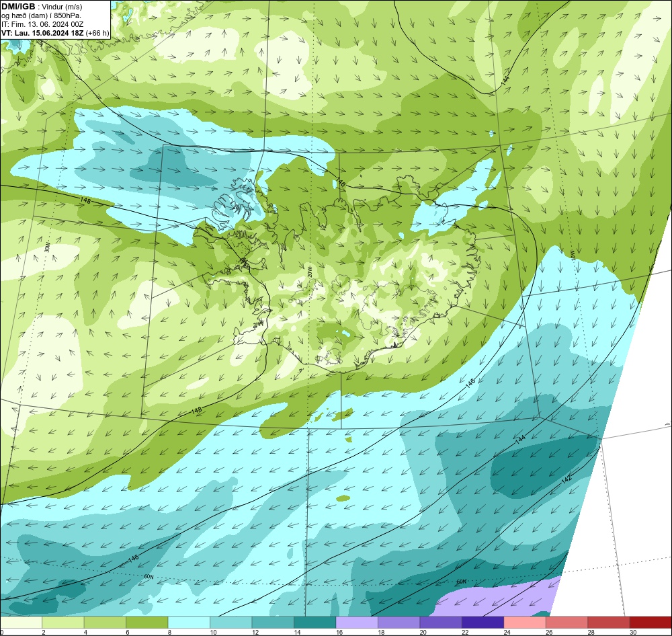The width and height of the screenshot is (672, 636).
Task: Click the dark indigo 22–24 m/s legend swatch
Action: (x=483, y=623)
